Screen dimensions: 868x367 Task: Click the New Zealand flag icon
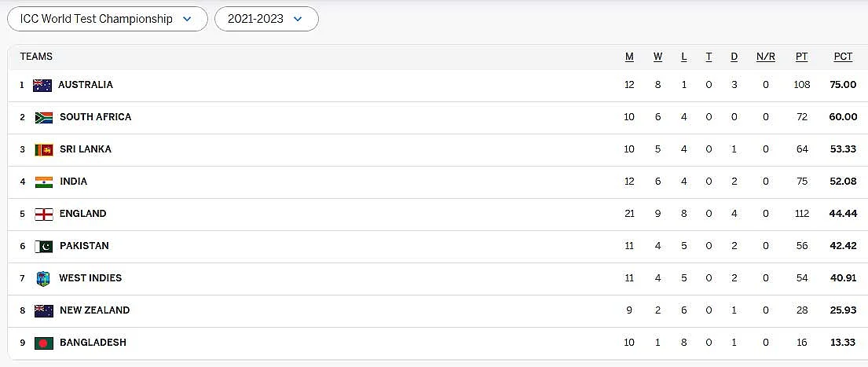click(x=44, y=311)
